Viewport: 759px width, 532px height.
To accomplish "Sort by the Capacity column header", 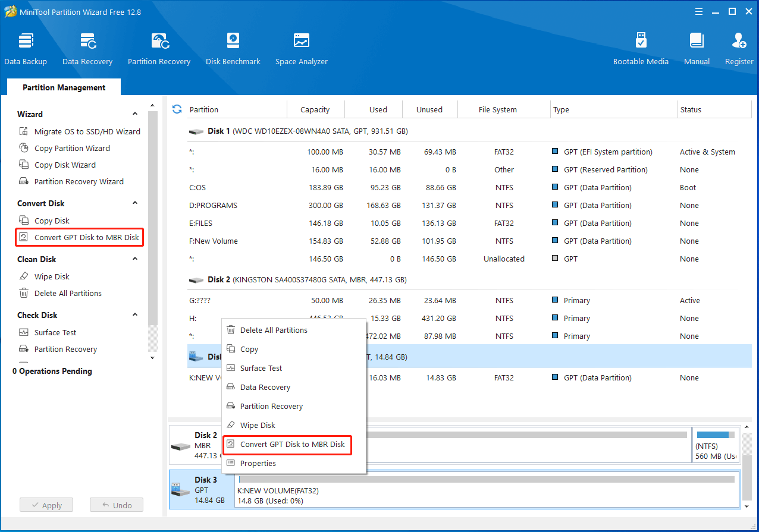I will coord(315,109).
